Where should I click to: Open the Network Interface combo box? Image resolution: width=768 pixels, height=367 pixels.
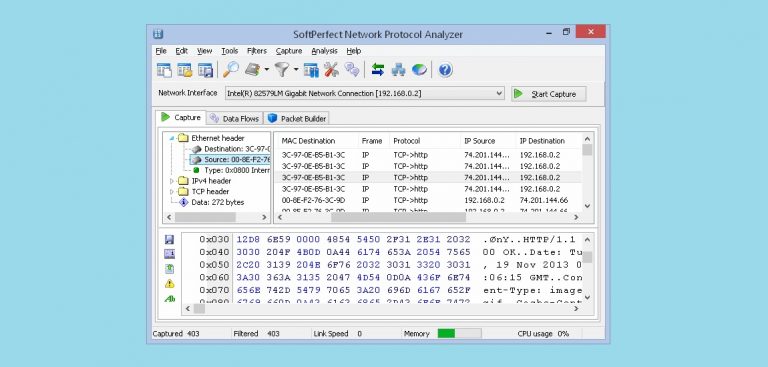click(x=364, y=94)
